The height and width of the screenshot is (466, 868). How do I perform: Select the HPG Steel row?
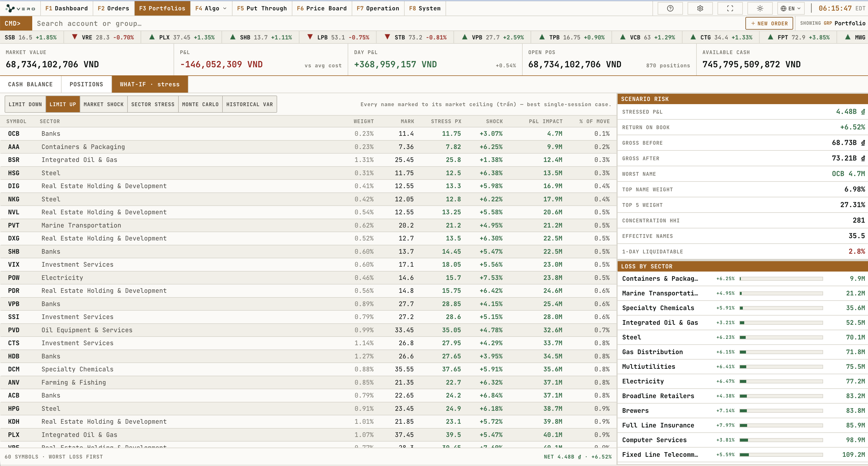click(x=308, y=408)
